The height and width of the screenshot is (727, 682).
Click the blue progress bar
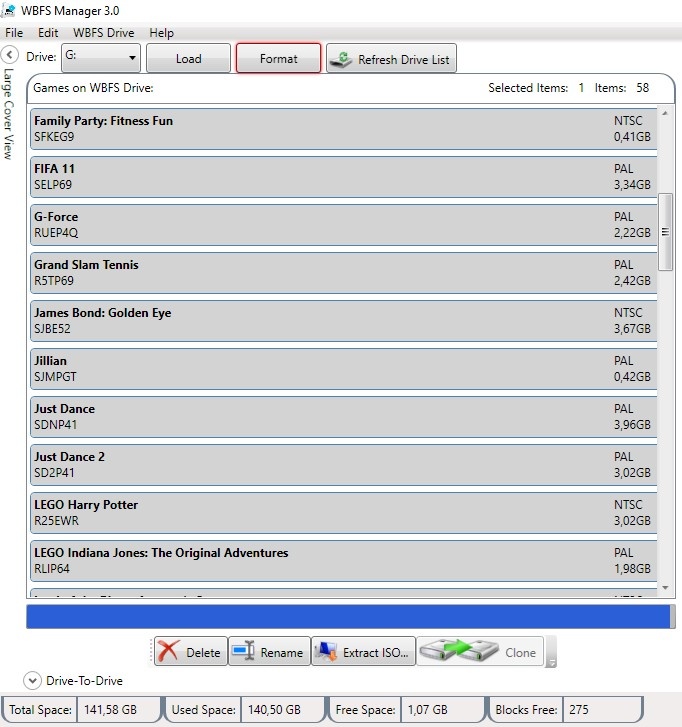348,616
